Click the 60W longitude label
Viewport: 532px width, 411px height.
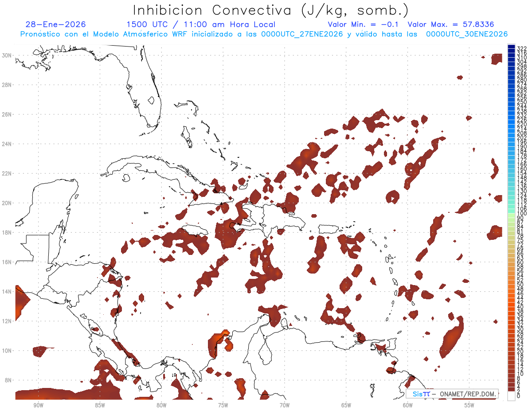click(408, 405)
